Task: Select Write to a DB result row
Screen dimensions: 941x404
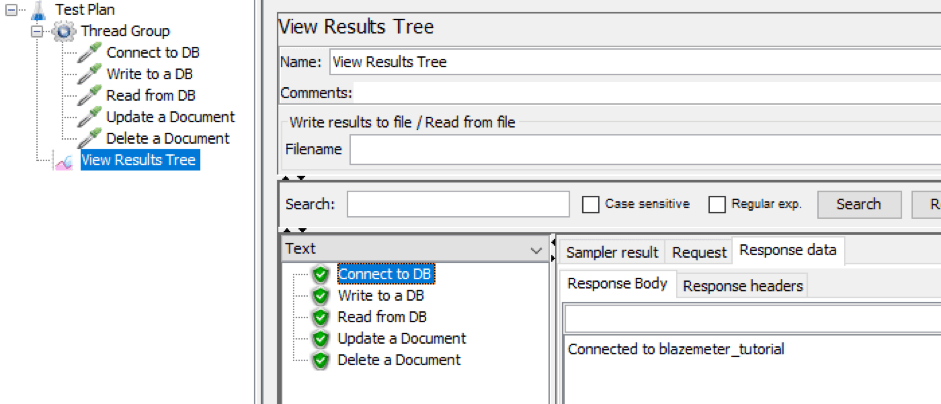Action: (381, 296)
